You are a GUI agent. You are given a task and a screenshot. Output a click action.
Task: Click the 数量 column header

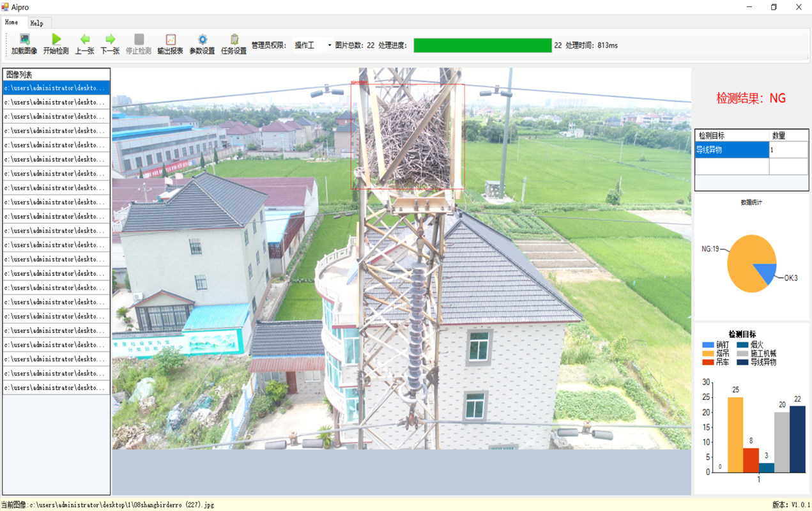(788, 135)
